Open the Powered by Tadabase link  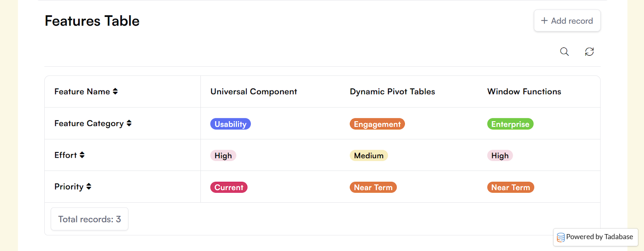pos(599,237)
